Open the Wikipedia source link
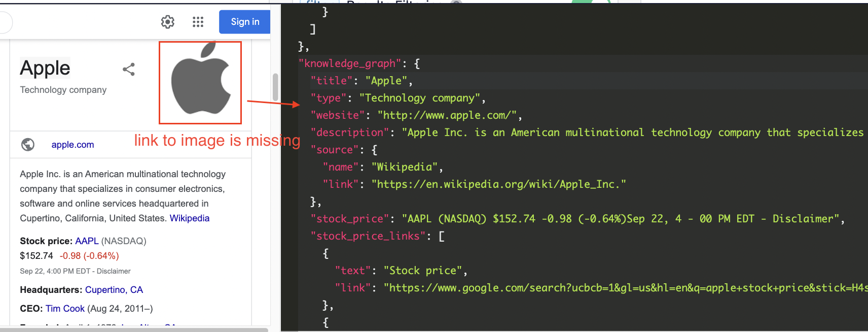The width and height of the screenshot is (868, 332). tap(190, 218)
